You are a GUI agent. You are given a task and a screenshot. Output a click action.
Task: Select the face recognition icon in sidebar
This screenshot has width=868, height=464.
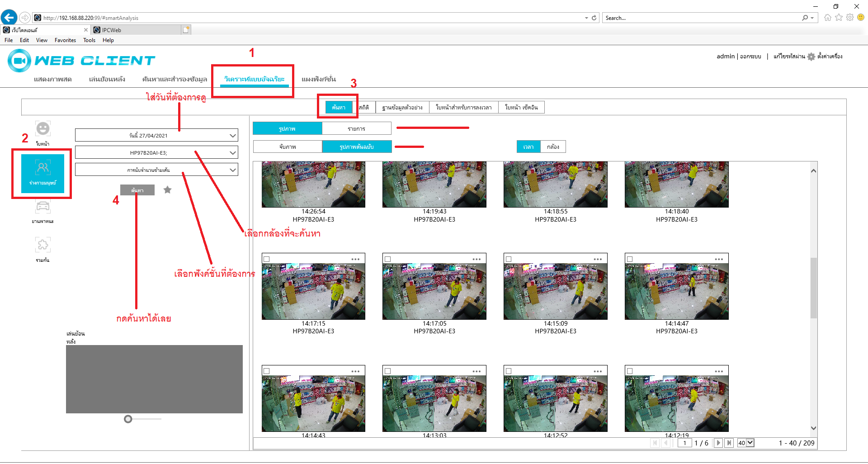click(x=43, y=129)
